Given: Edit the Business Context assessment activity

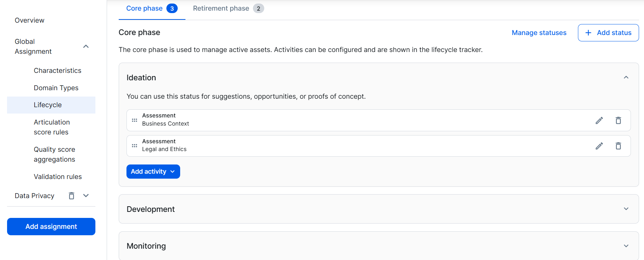Looking at the screenshot, I should [x=599, y=121].
